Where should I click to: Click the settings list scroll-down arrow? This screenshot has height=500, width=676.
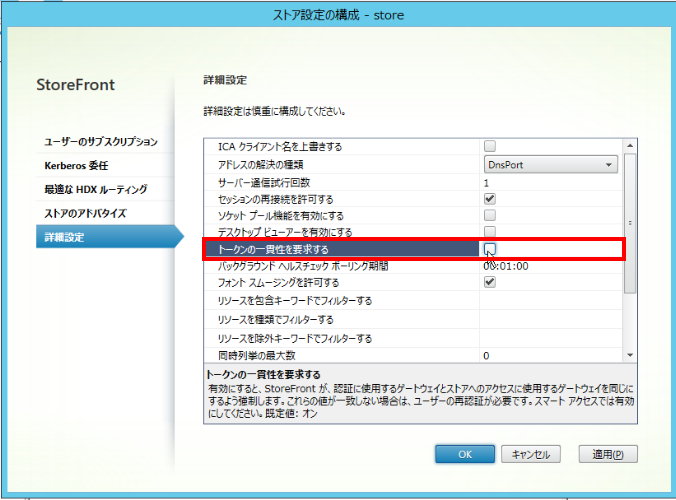[630, 355]
